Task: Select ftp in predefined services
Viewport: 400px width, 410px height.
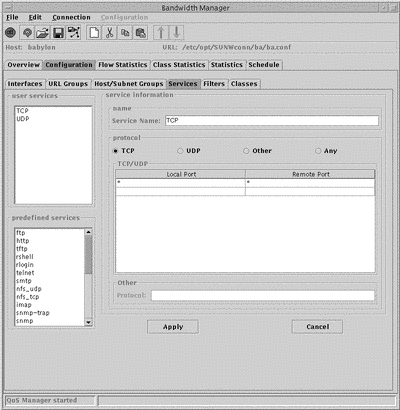Action: pyautogui.click(x=50, y=233)
